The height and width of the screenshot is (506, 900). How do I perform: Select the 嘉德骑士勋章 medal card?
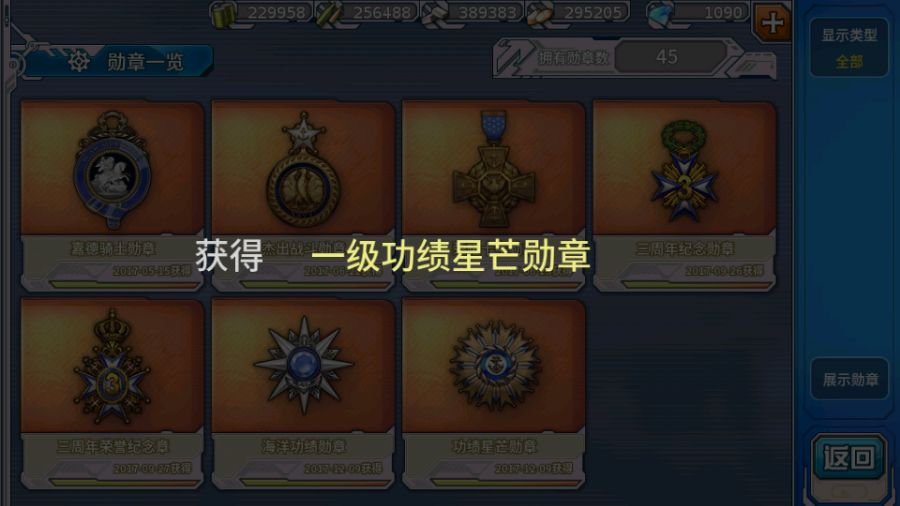tap(112, 196)
